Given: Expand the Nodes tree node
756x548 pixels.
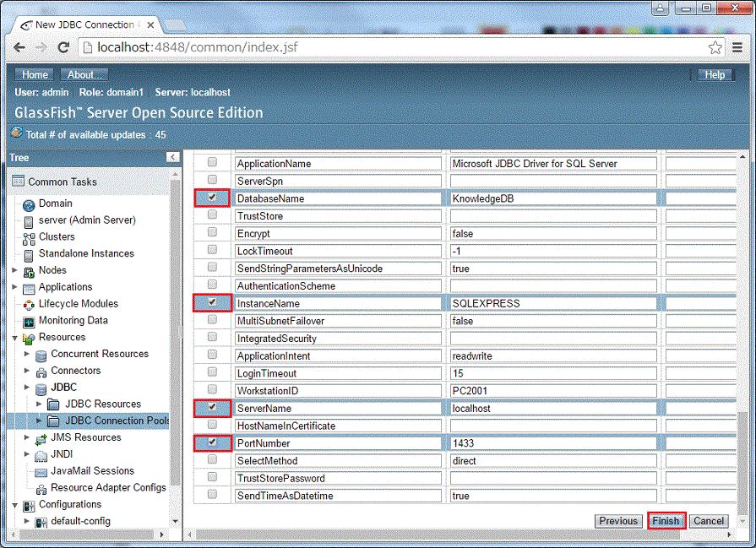Looking at the screenshot, I should [x=14, y=270].
